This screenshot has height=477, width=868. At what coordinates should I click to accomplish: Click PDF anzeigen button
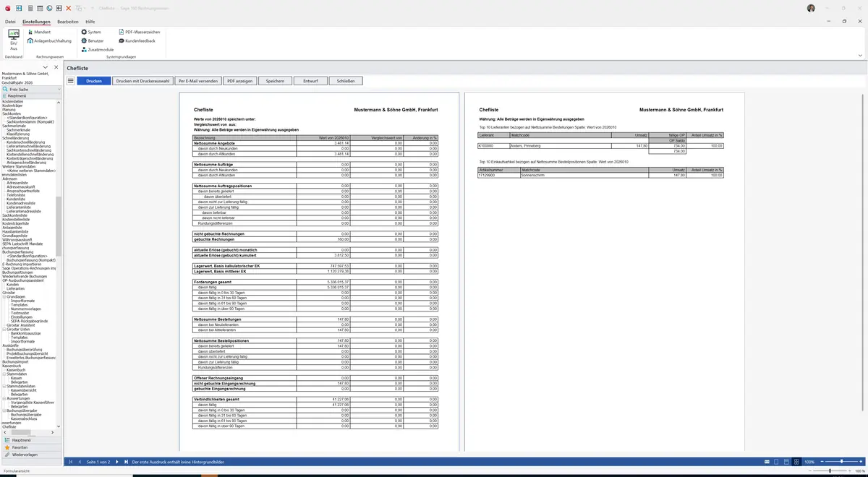tap(239, 81)
